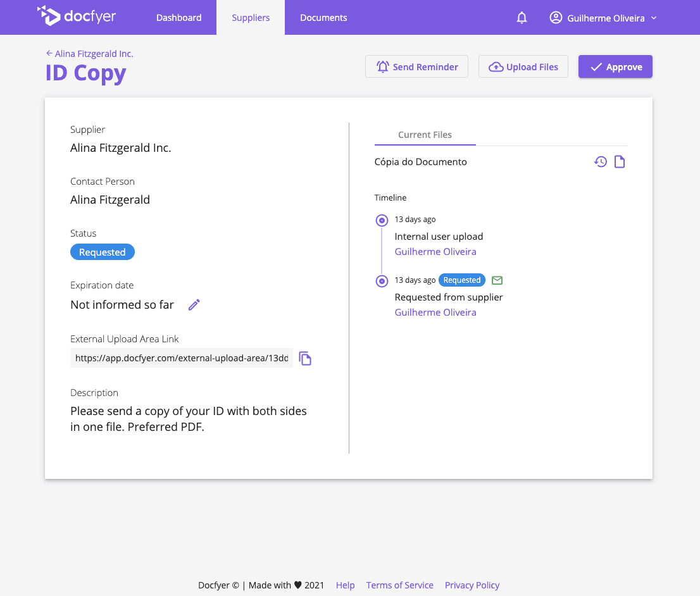The image size is (700, 596).
Task: Go back to Alina Fitzgerald Inc.
Action: point(89,54)
